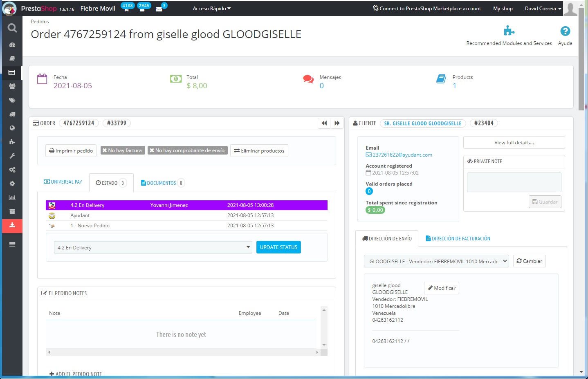Click the customer email address link
Screen dimensions: 588x379
tap(402, 155)
